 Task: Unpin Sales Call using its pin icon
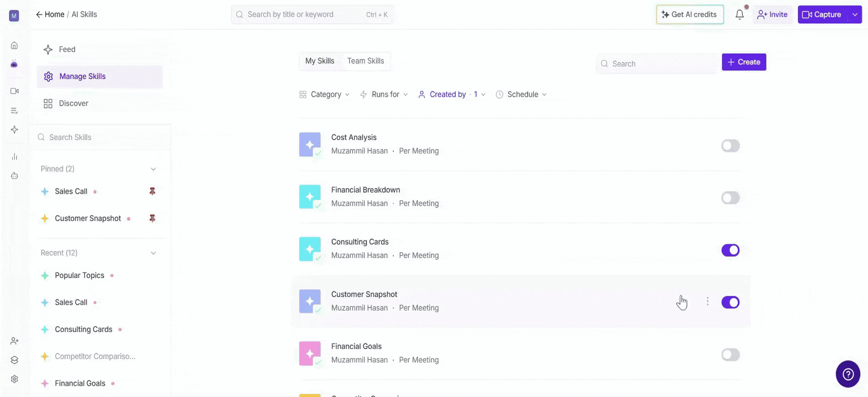[x=152, y=191]
